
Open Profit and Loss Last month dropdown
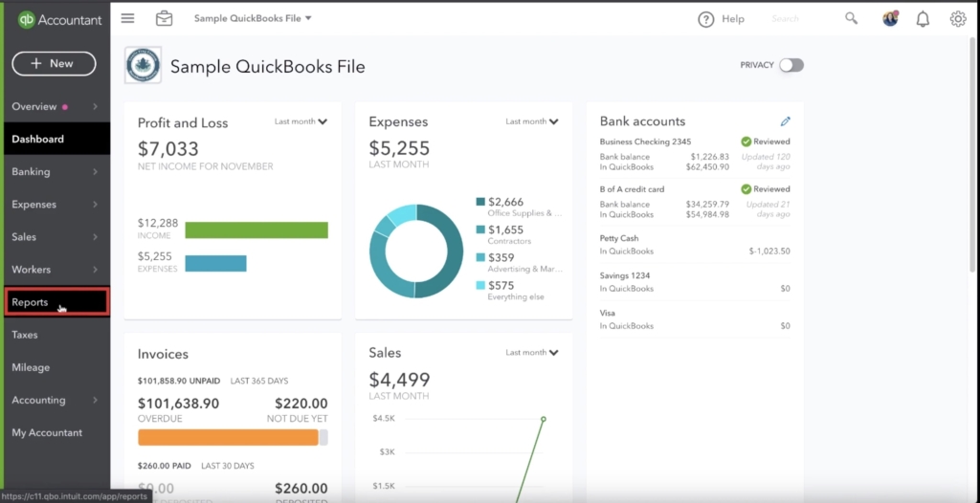click(301, 121)
